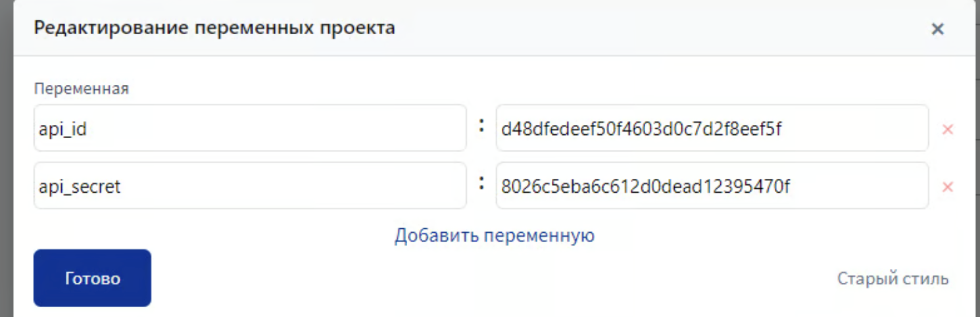Focus the api_id value input field
Screen dimensions: 980x317
pyautogui.click(x=855, y=128)
